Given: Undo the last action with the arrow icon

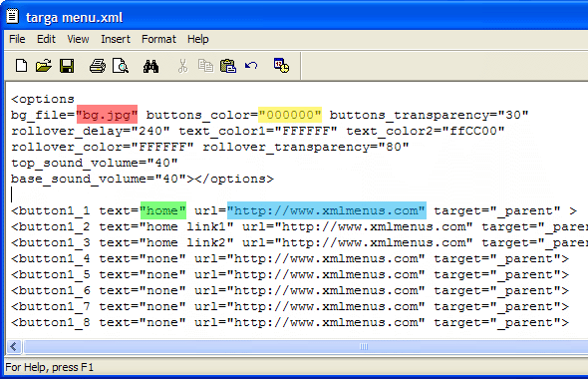Looking at the screenshot, I should [x=251, y=66].
